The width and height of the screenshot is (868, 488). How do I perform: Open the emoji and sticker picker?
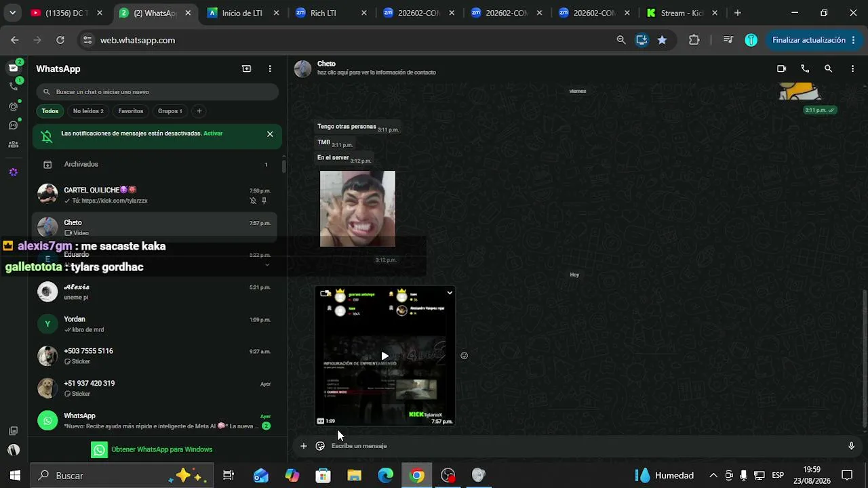tap(320, 446)
